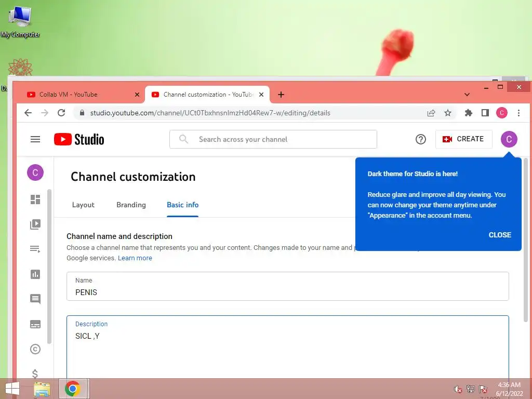Open the Chrome profile avatar
This screenshot has width=532, height=399.
tap(502, 113)
